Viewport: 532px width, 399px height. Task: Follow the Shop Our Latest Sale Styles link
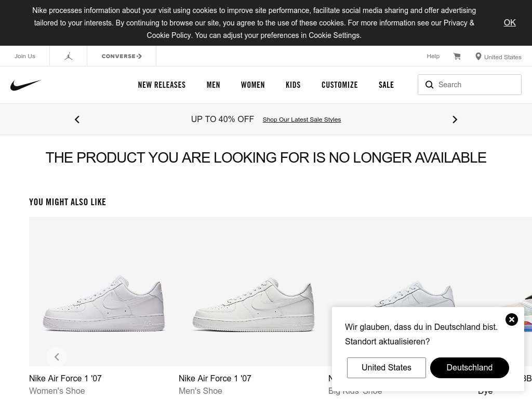[x=302, y=119]
